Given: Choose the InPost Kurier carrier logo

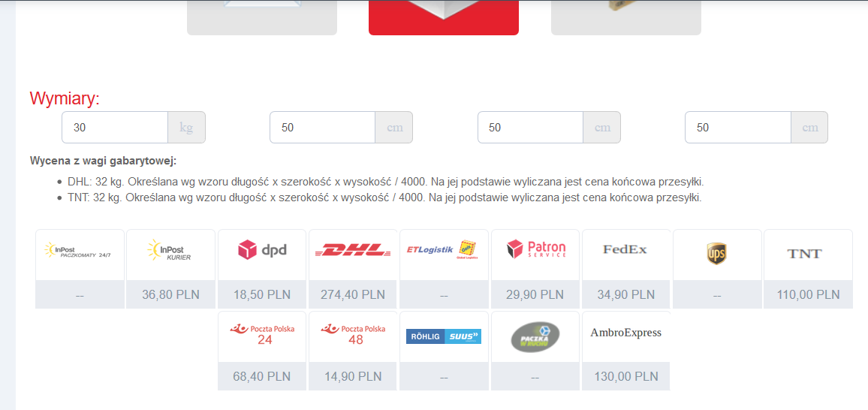Looking at the screenshot, I should [x=170, y=250].
